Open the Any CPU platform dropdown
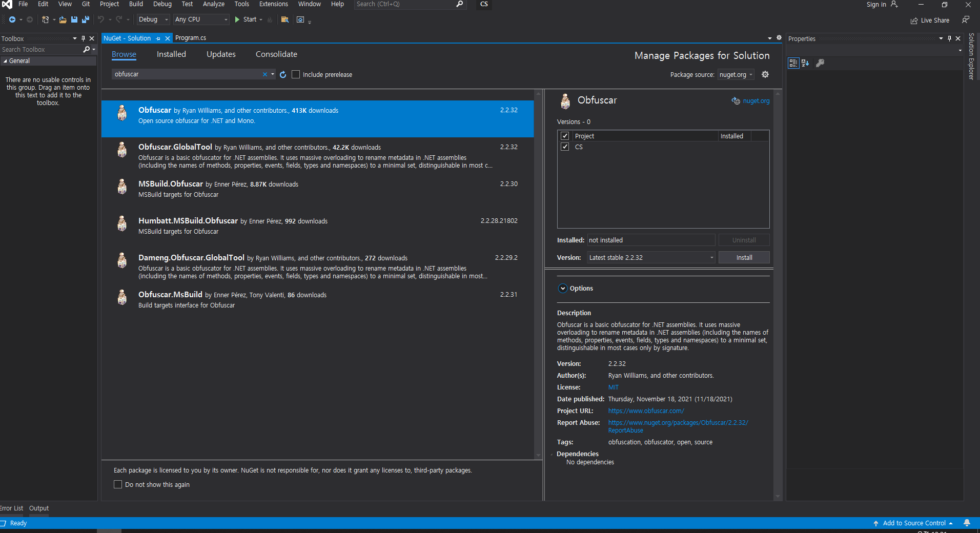 click(201, 19)
